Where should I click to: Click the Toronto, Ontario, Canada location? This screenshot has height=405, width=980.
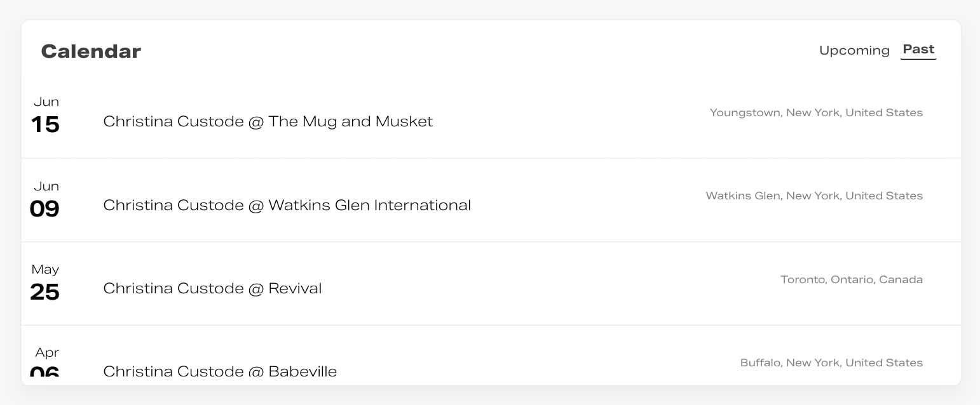852,279
